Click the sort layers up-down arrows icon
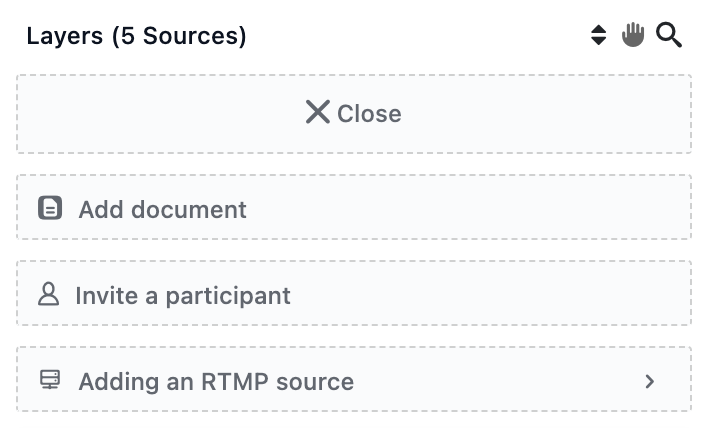 [599, 35]
